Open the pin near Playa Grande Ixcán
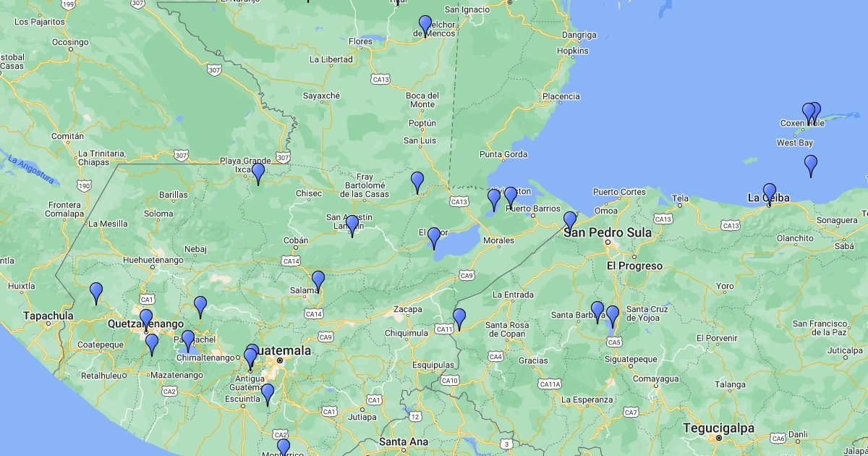 click(x=258, y=174)
